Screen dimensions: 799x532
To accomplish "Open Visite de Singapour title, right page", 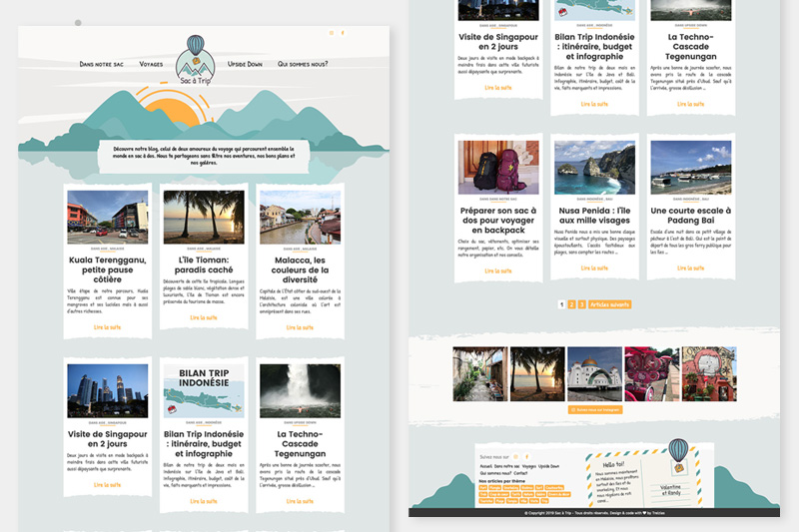I will click(498, 42).
